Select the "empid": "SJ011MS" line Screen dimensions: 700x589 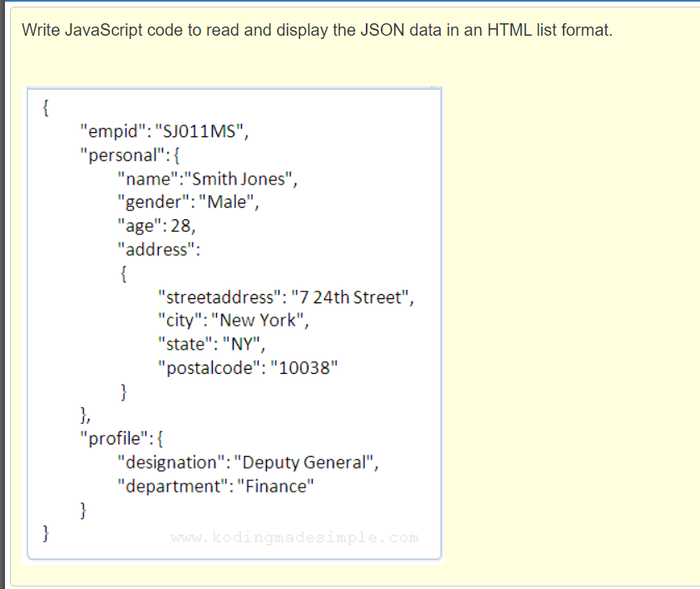click(164, 131)
